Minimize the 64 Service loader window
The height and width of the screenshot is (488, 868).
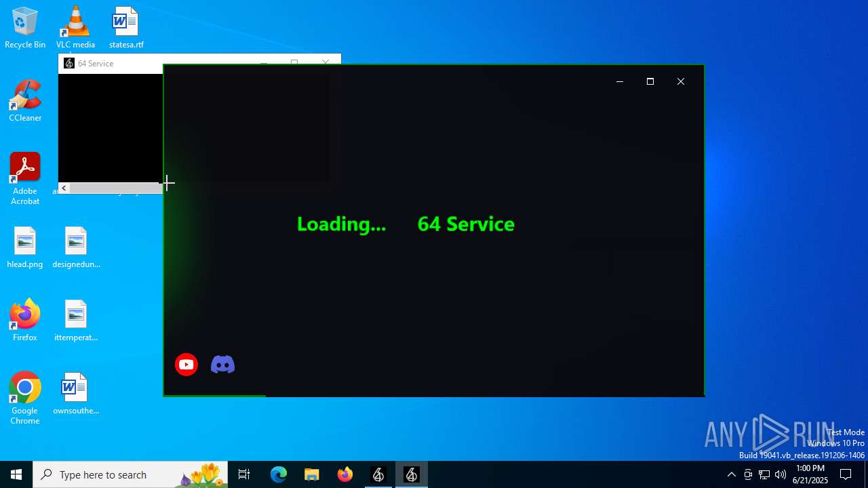pyautogui.click(x=619, y=81)
